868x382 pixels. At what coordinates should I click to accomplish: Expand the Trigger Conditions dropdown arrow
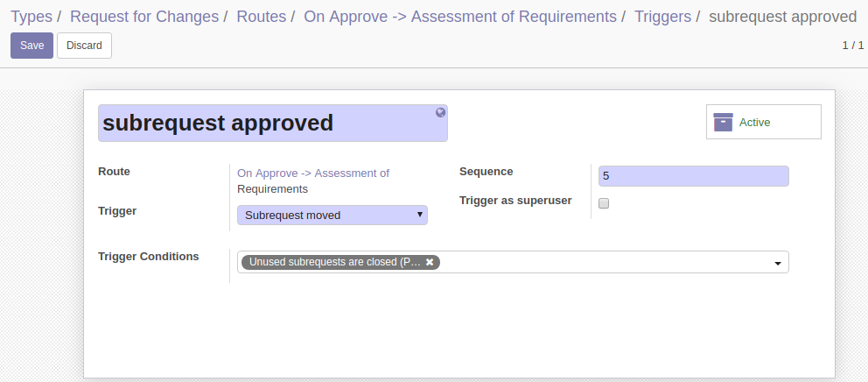(x=778, y=264)
